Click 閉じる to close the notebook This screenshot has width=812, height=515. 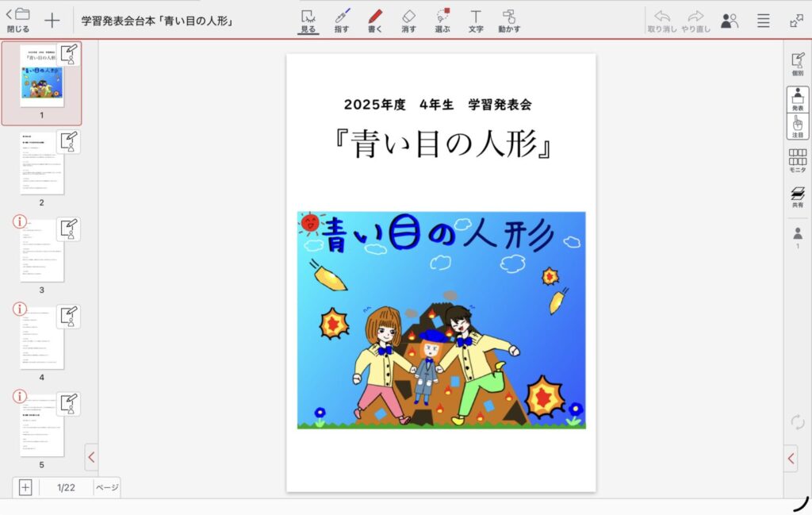click(17, 21)
